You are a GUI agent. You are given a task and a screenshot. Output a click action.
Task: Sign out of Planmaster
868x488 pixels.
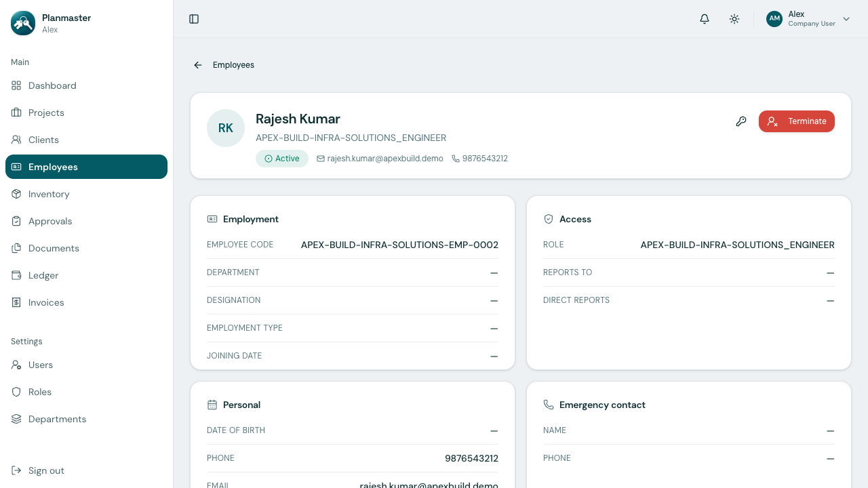[x=86, y=470]
